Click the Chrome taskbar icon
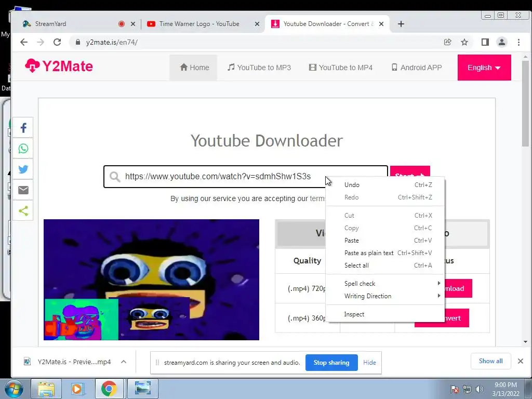Image resolution: width=532 pixels, height=399 pixels. (x=109, y=389)
